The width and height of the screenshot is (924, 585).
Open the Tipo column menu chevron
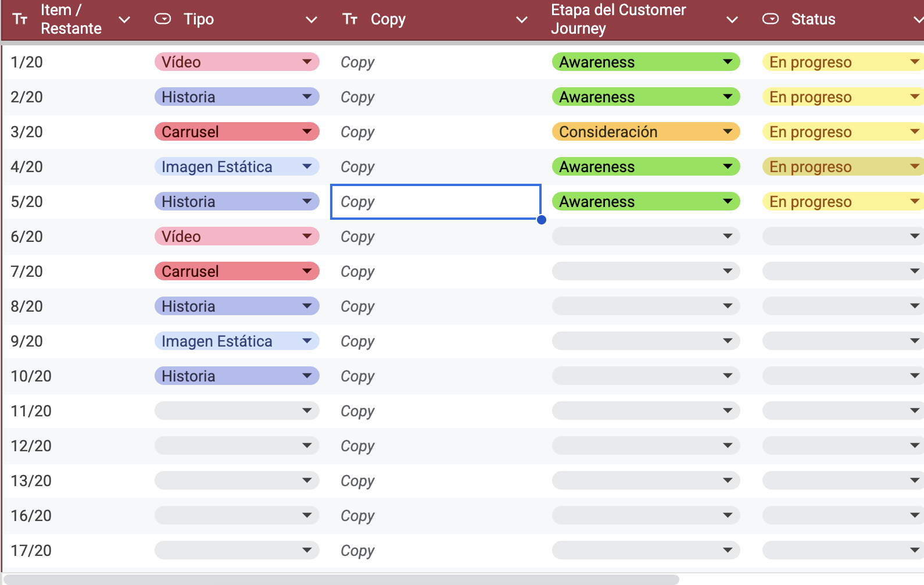[311, 20]
